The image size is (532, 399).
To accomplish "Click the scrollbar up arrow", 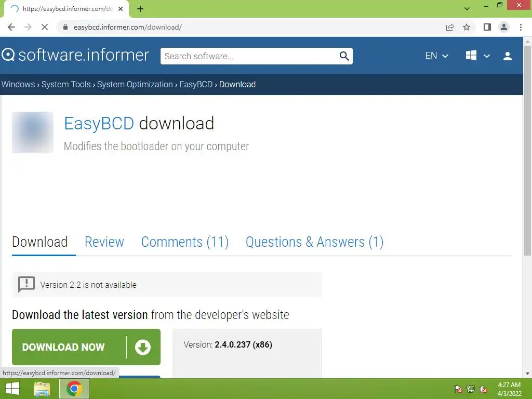I will tap(527, 41).
